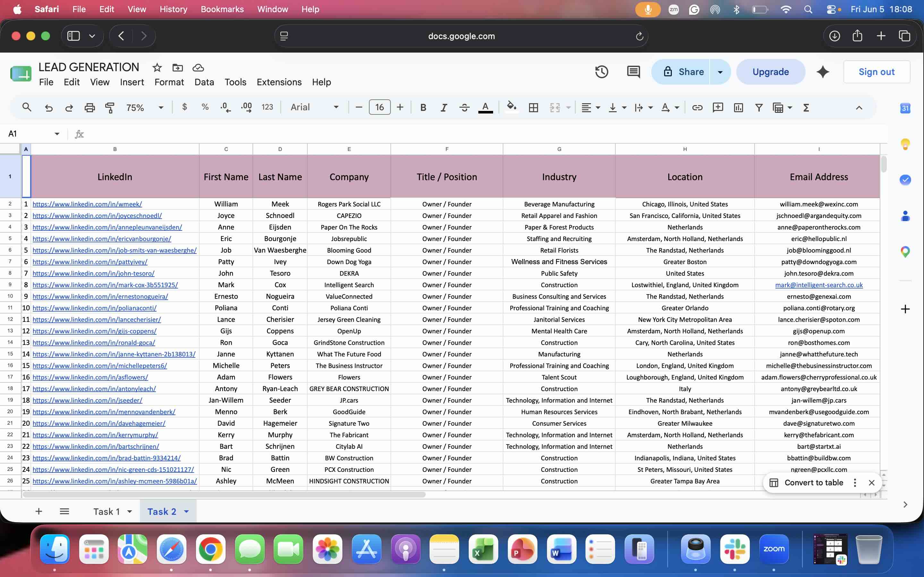
Task: Switch to the Task 1 sheet tab
Action: [107, 511]
